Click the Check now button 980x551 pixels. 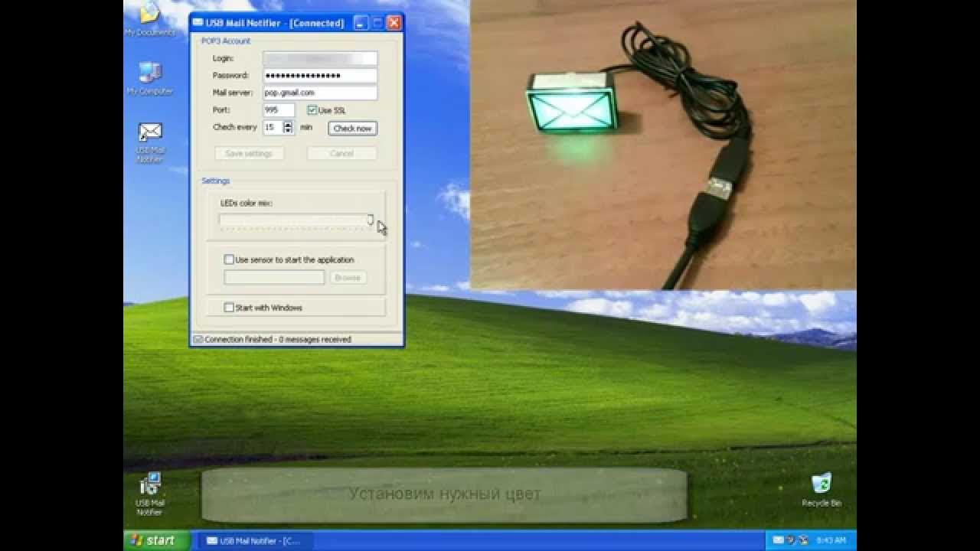tap(353, 129)
